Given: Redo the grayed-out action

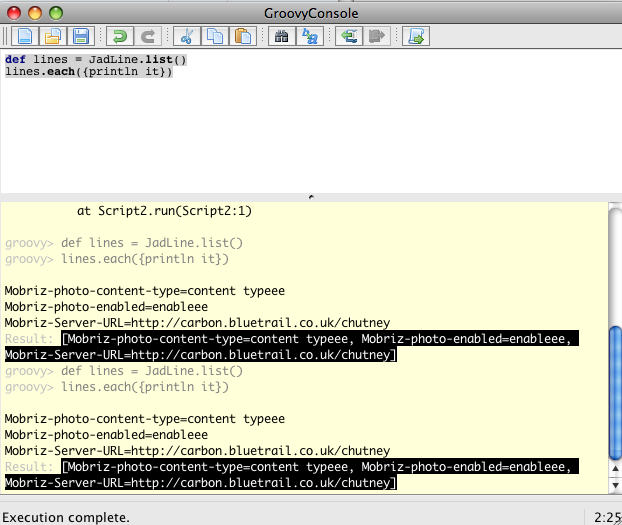Looking at the screenshot, I should pyautogui.click(x=148, y=37).
